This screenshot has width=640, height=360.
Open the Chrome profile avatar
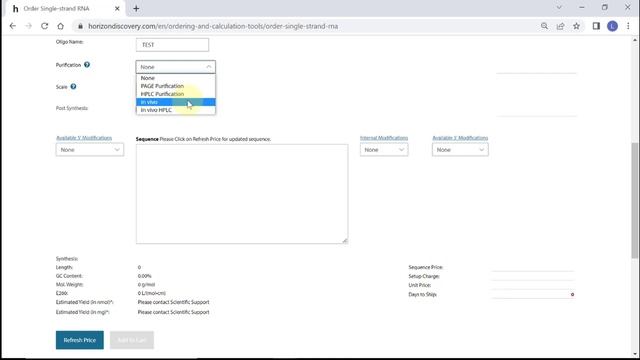(612, 26)
